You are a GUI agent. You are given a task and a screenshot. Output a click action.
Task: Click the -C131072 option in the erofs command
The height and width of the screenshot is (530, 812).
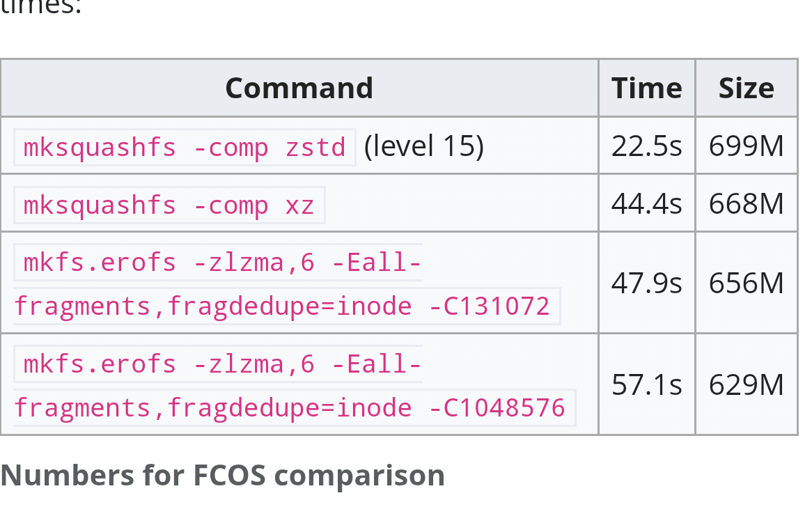tap(489, 306)
